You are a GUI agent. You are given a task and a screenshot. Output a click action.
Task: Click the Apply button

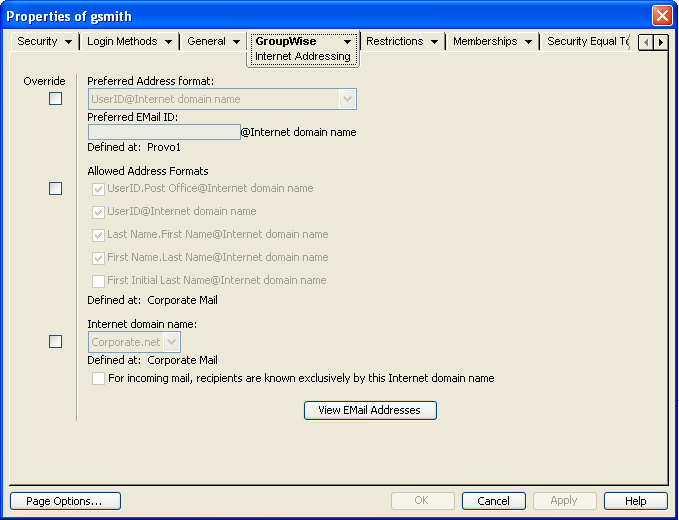(565, 501)
